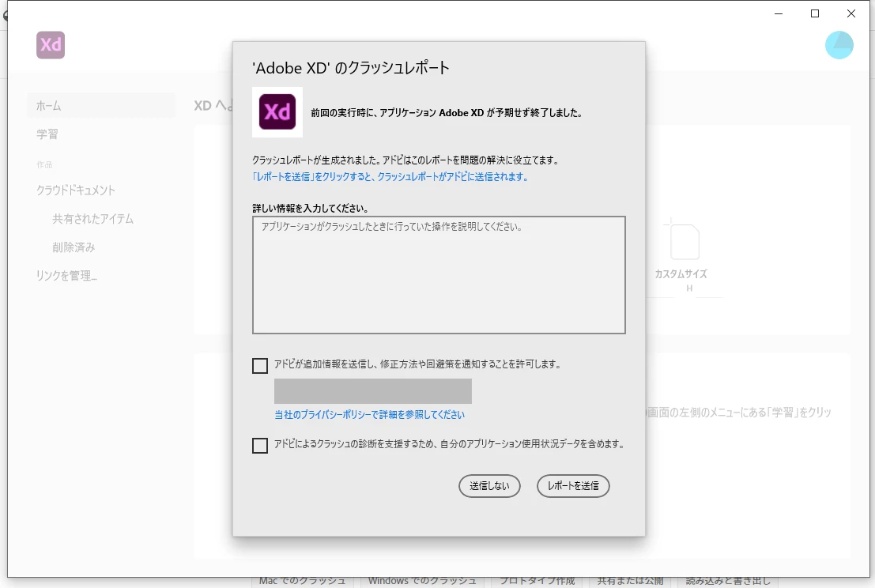Open クラウドドキュメント in the sidebar

[76, 190]
